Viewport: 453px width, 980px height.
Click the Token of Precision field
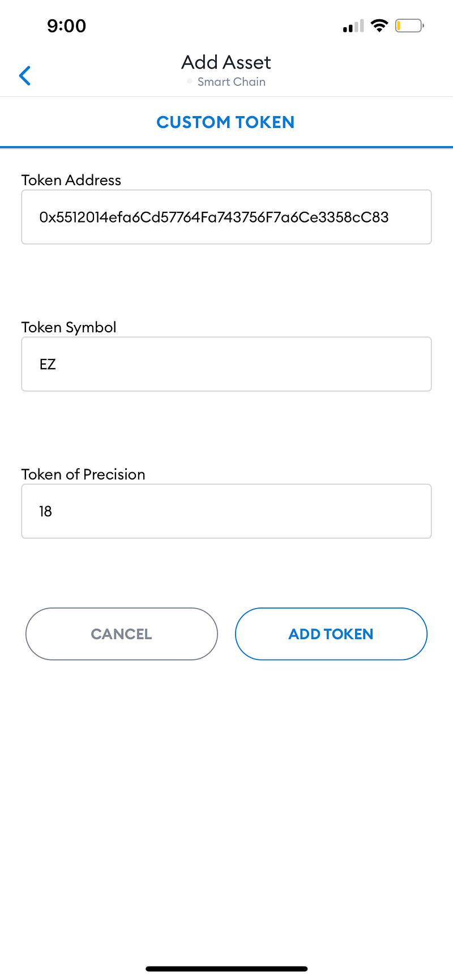(x=226, y=511)
